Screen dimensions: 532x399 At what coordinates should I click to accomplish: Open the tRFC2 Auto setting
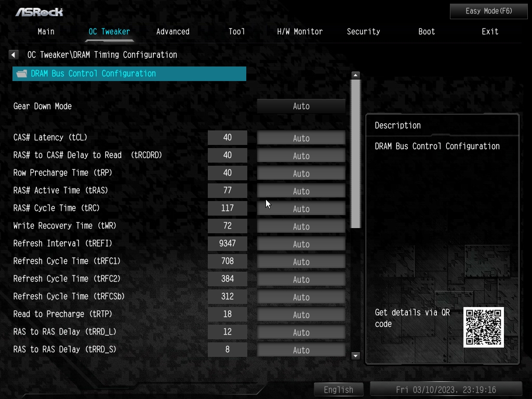coord(301,279)
